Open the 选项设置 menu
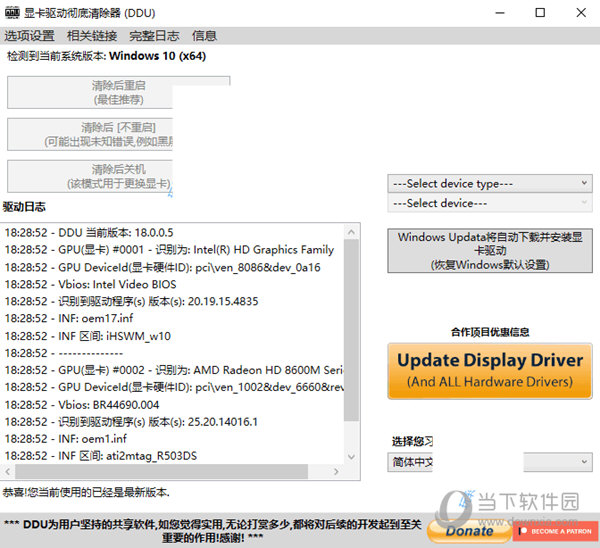The image size is (600, 548). click(29, 36)
